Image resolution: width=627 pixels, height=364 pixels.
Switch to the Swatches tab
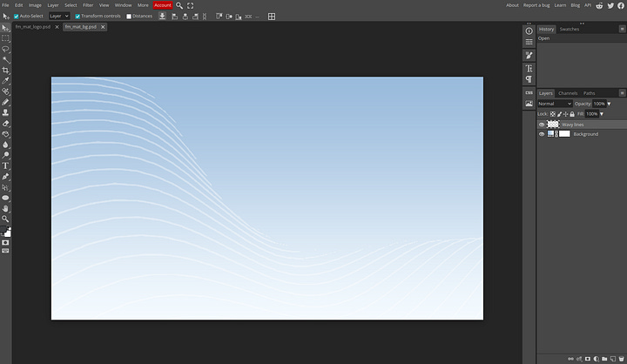click(x=569, y=30)
